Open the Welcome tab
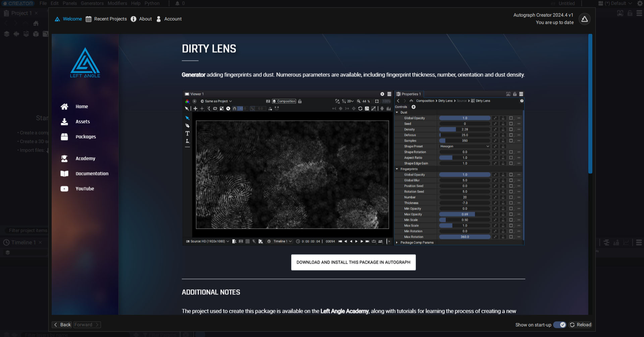Image resolution: width=644 pixels, height=337 pixels. (68, 19)
